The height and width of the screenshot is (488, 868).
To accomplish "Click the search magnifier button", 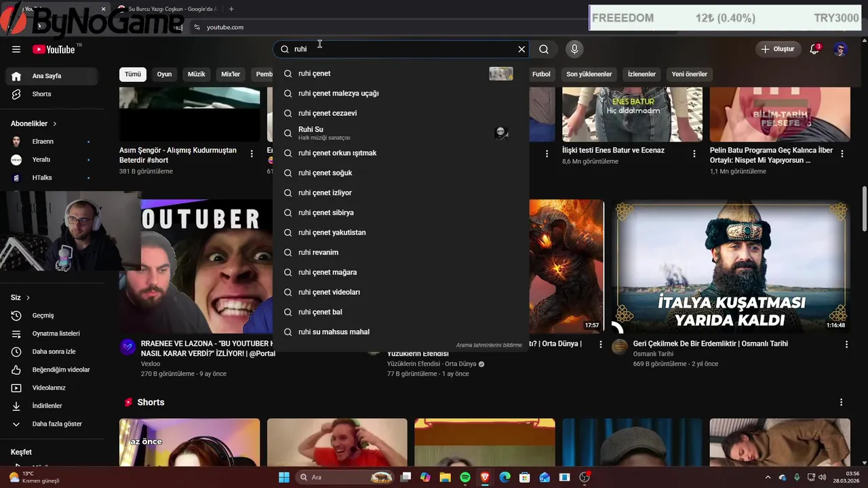I will point(544,49).
